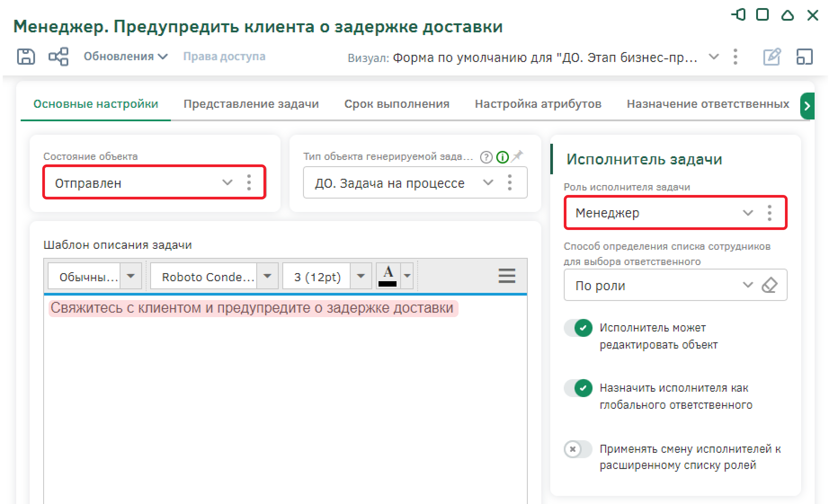Disable Назначить исполнителя как глобального ответственного
Screen dimensions: 829x504
[578, 388]
